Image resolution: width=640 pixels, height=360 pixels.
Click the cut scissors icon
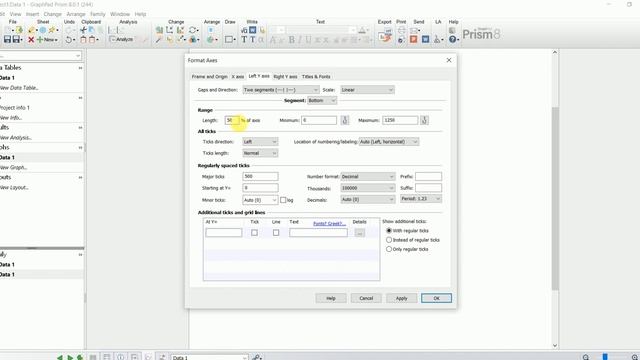pyautogui.click(x=83, y=30)
